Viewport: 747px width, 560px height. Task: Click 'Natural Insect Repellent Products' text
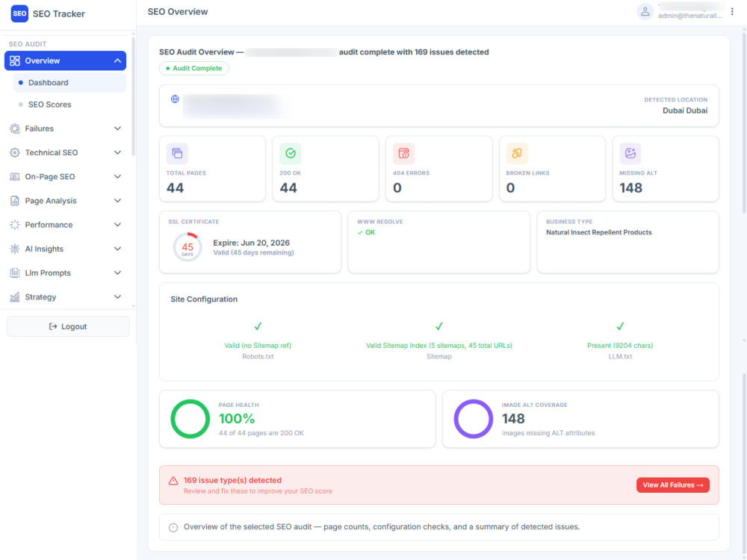click(598, 232)
